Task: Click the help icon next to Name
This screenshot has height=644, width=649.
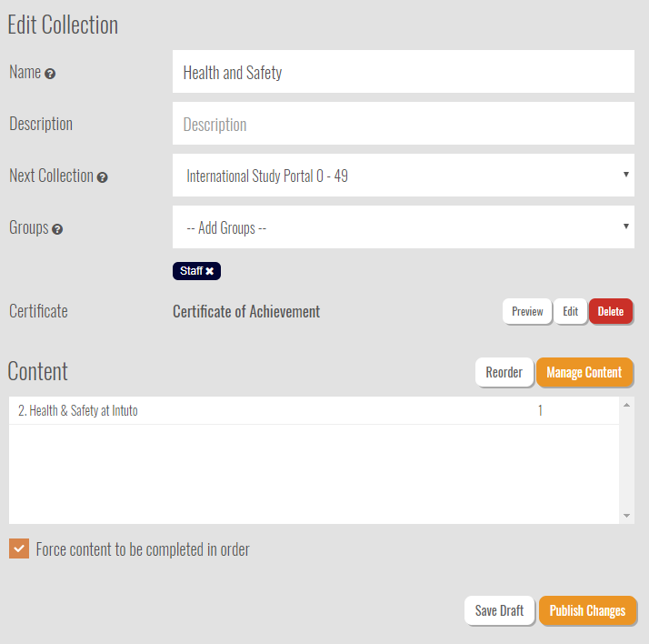Action: click(50, 74)
